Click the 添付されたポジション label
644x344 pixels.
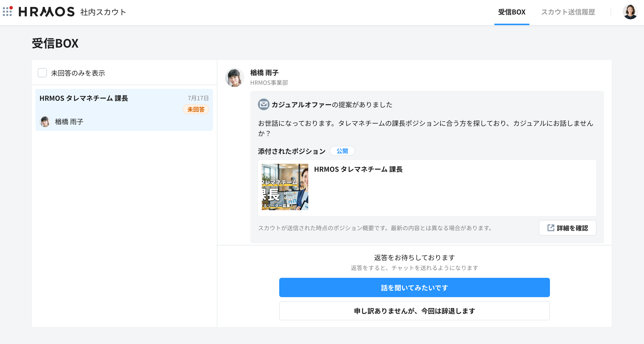[x=292, y=151]
